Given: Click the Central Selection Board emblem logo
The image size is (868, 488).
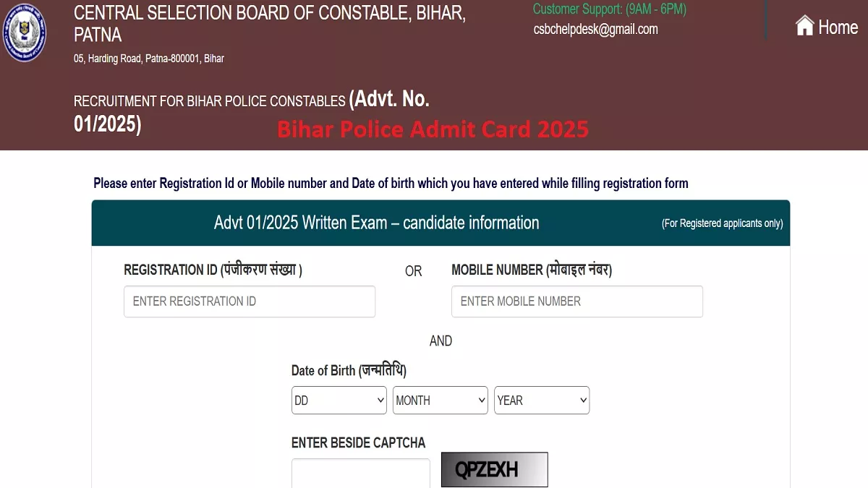Looking at the screenshot, I should [x=24, y=33].
